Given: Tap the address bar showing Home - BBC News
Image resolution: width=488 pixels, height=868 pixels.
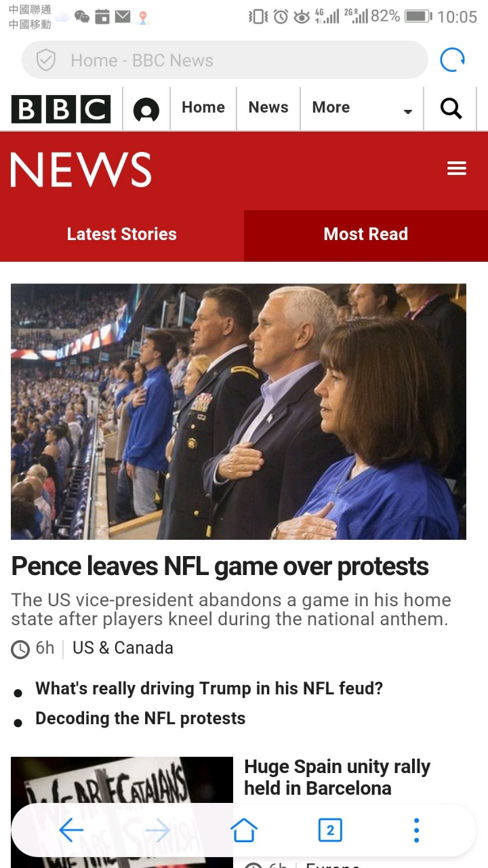Looking at the screenshot, I should [x=224, y=60].
